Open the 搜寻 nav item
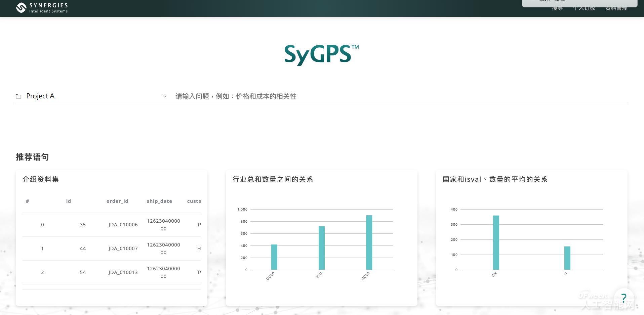Screen dimensions: 644x315 click(x=557, y=8)
